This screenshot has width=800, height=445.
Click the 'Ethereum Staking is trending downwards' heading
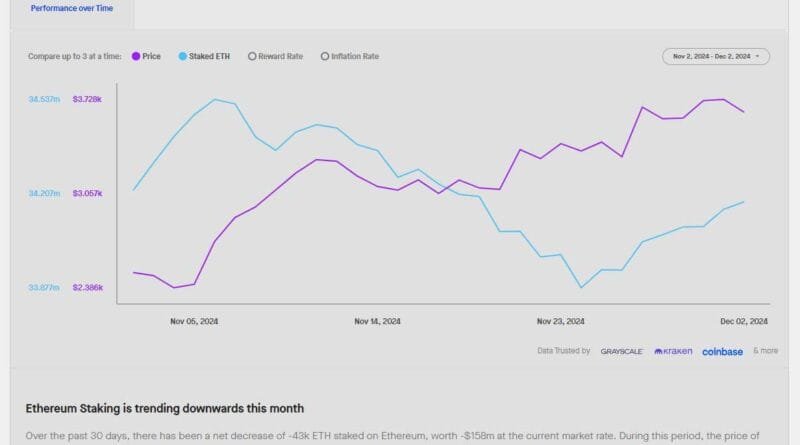pos(165,408)
